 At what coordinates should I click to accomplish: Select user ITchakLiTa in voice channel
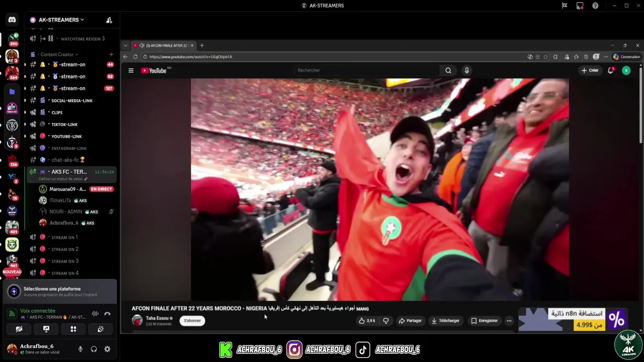(76, 201)
